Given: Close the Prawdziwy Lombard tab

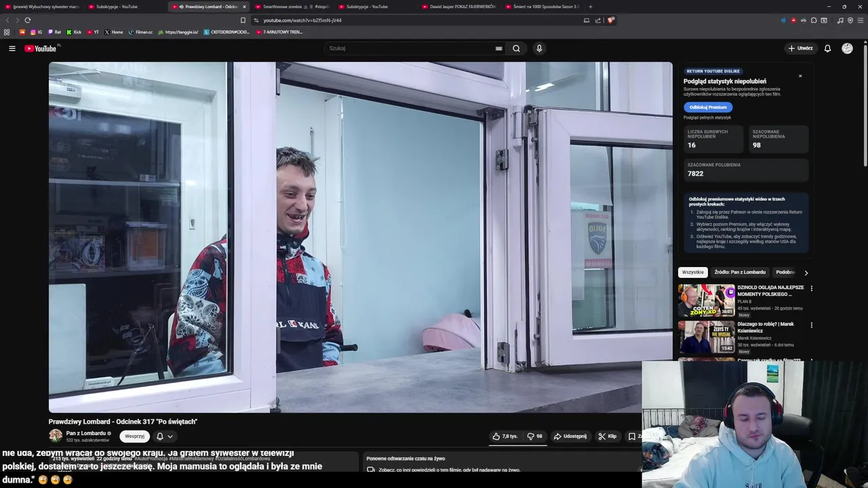Looking at the screenshot, I should (x=244, y=7).
